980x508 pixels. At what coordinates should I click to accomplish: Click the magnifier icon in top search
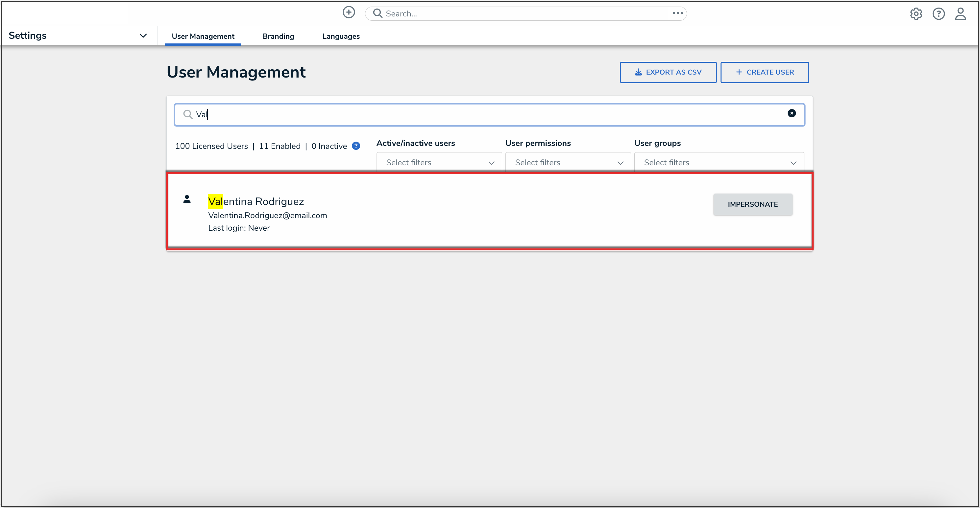point(377,14)
